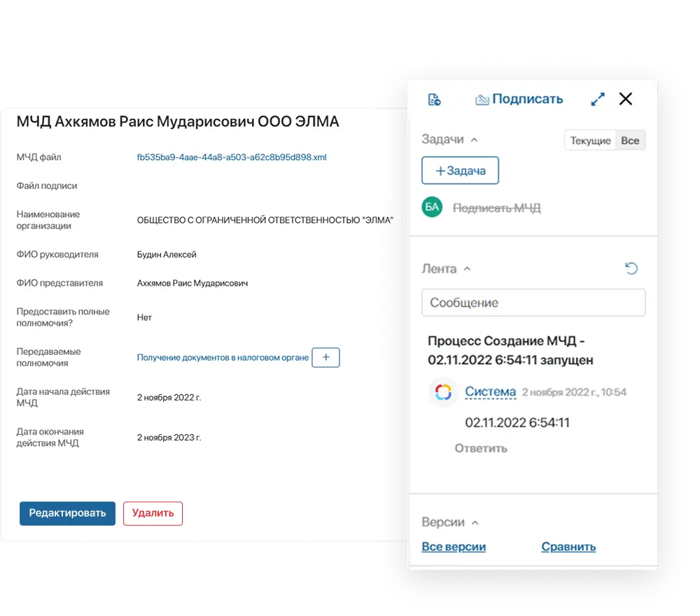The height and width of the screenshot is (616, 700).
Task: Open the completed task Подписать МЧД
Action: pos(496,208)
